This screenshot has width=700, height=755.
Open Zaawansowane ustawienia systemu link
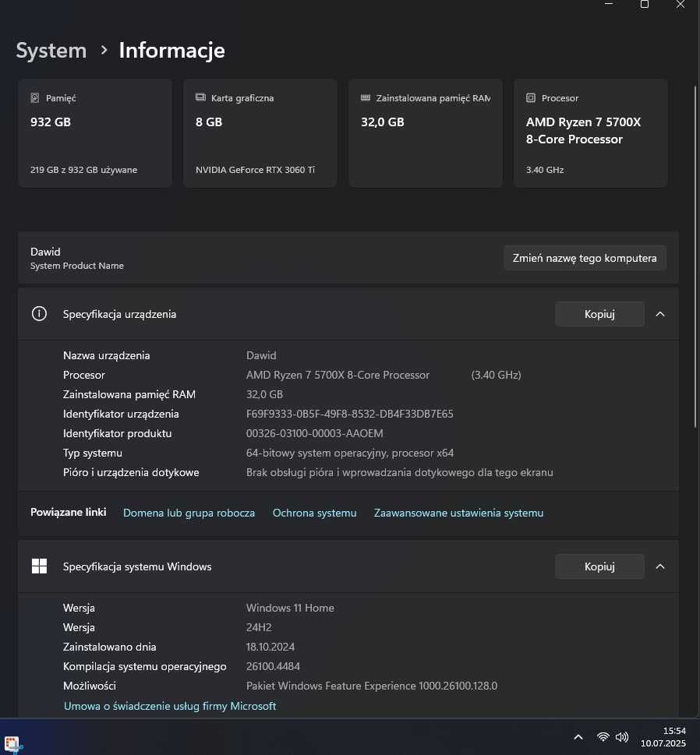point(458,513)
